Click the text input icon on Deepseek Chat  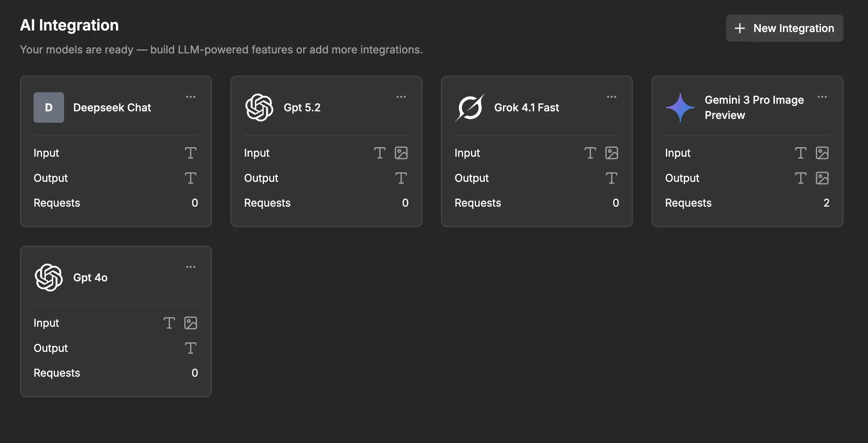(x=191, y=152)
